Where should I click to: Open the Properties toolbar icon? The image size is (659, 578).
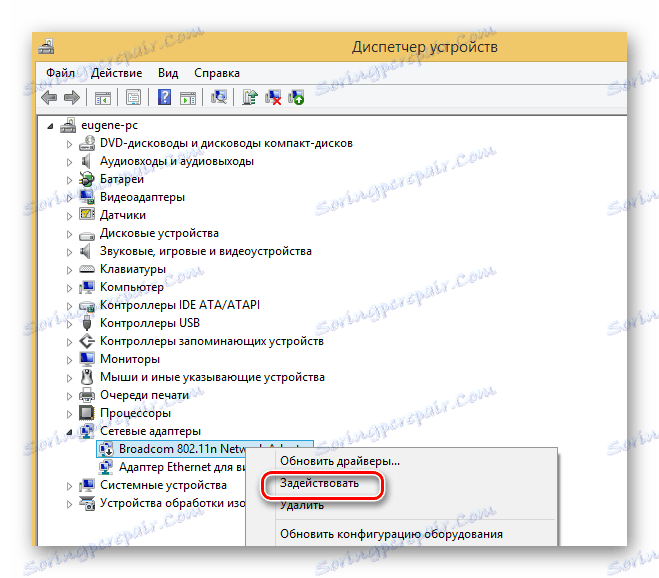click(134, 98)
